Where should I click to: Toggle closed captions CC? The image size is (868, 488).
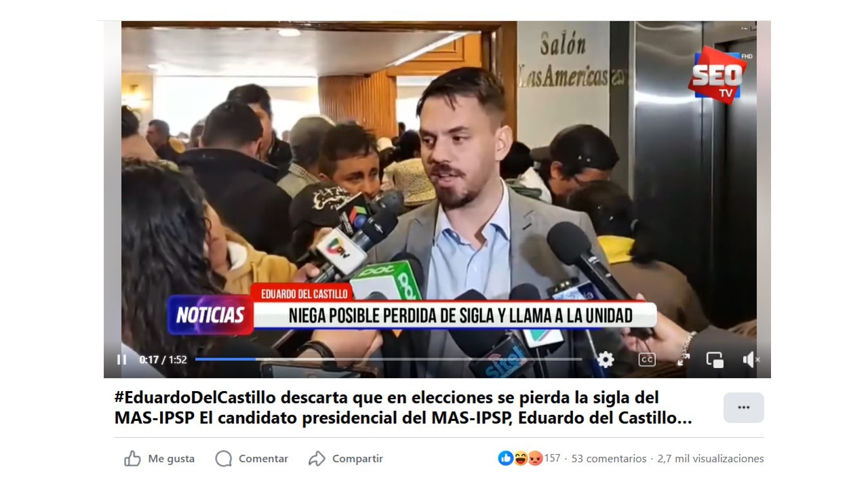[x=647, y=360]
